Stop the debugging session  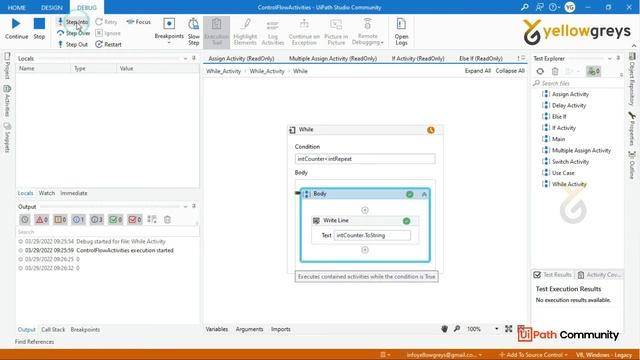click(39, 29)
